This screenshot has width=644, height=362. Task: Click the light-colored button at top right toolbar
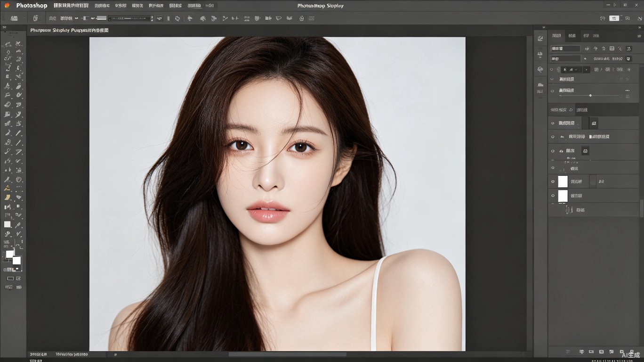click(x=614, y=18)
